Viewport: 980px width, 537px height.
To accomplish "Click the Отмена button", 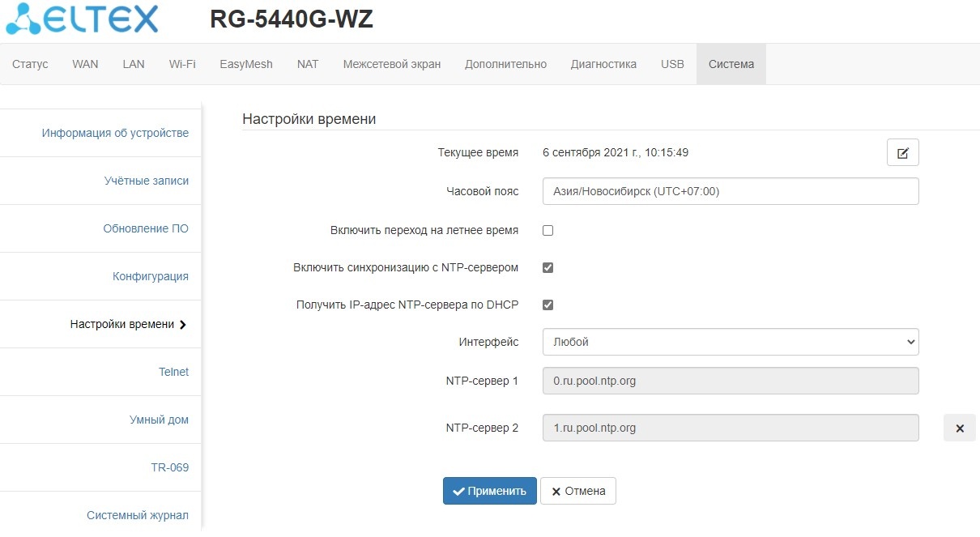I will 578,491.
